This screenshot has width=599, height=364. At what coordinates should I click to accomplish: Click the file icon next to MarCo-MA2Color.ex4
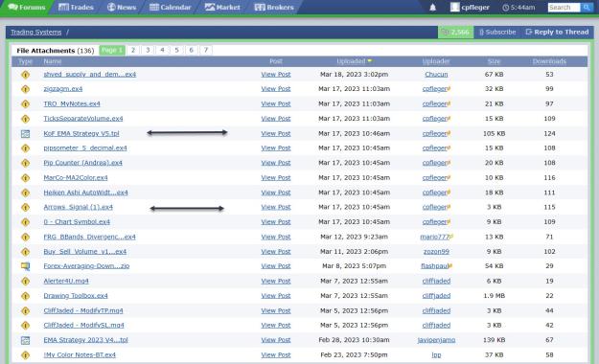coord(25,178)
